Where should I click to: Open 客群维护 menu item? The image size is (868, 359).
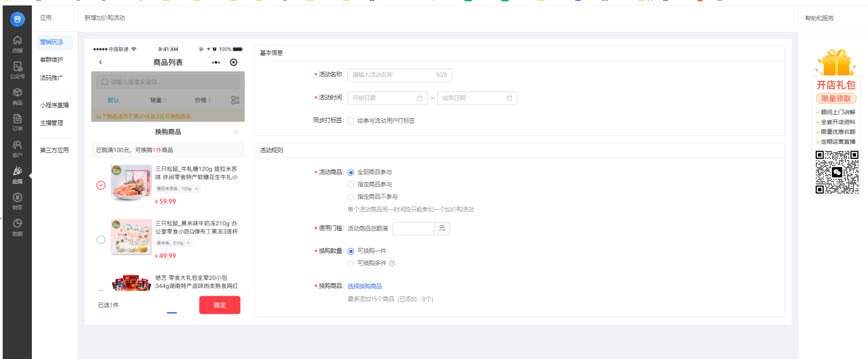(51, 60)
